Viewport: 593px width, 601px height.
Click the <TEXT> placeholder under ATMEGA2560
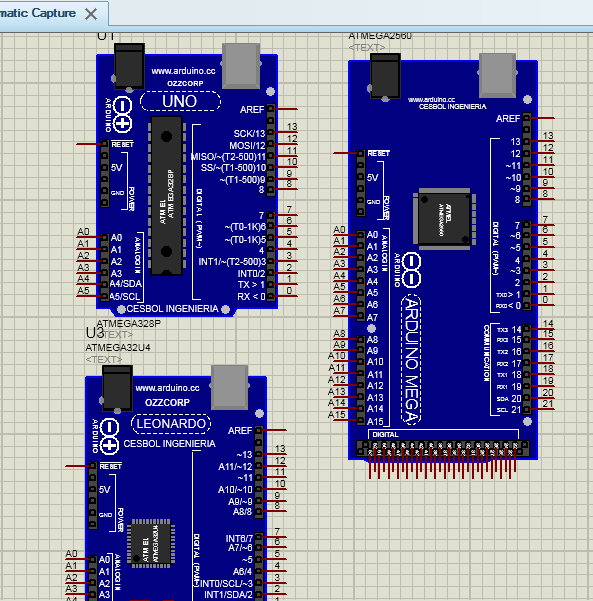coord(367,48)
